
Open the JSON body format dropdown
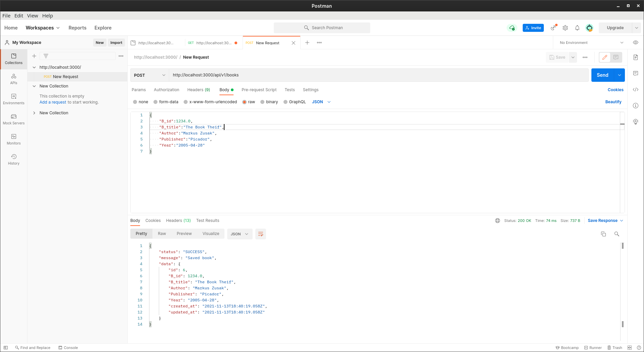(x=321, y=102)
